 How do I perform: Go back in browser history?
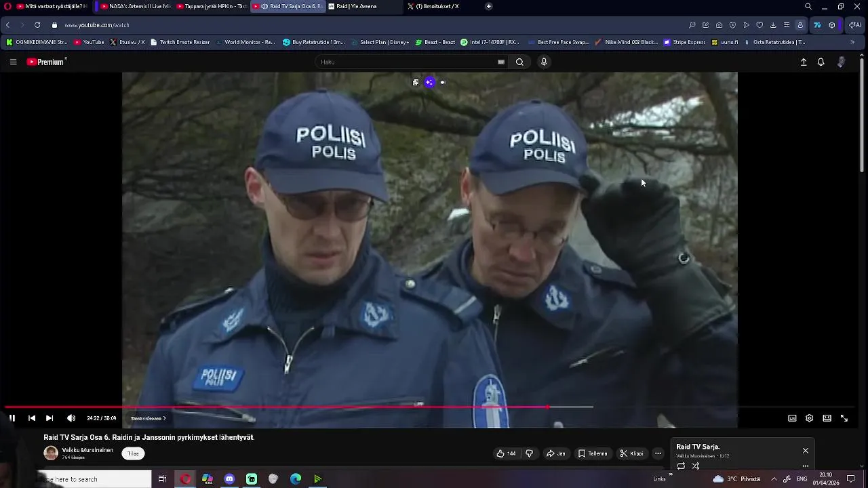pos(8,25)
